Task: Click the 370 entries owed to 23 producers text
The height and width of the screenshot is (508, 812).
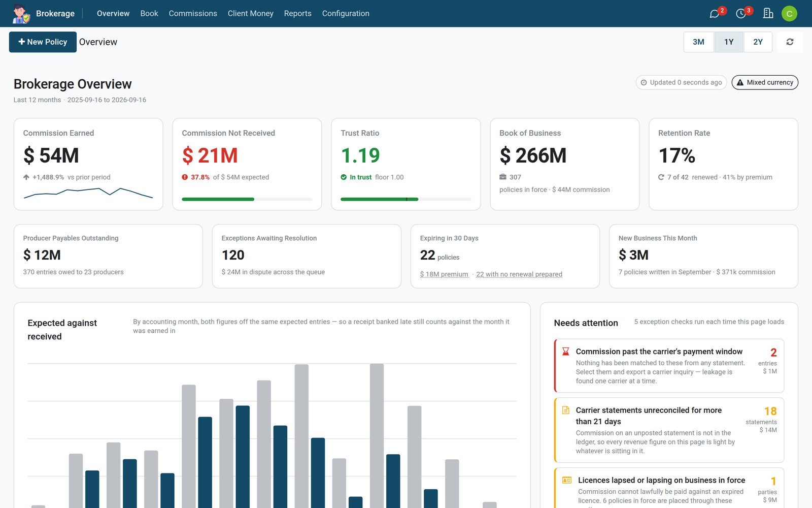Action: coord(74,272)
